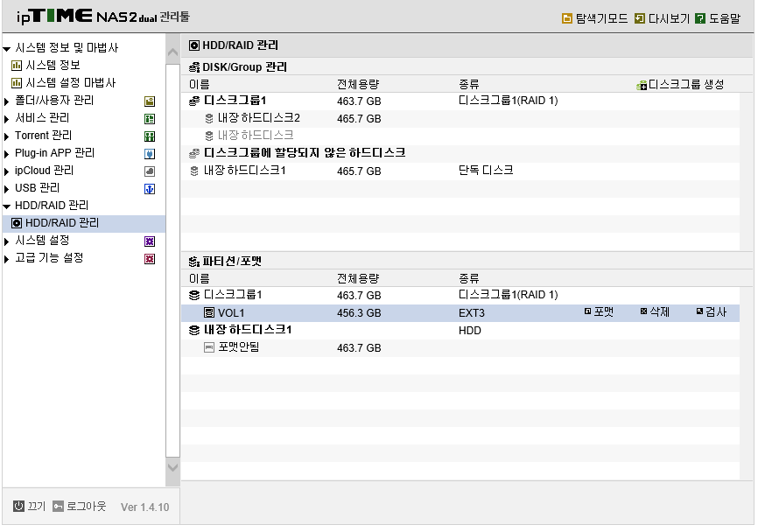This screenshot has height=532, width=758.
Task: Select 내장 하드디스크1 under unassigned disks
Action: [x=460, y=171]
